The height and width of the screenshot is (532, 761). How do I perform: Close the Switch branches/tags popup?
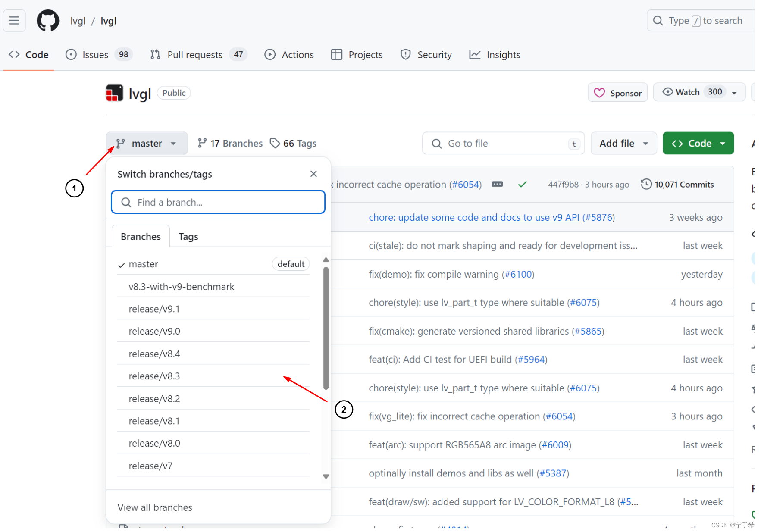coord(313,174)
